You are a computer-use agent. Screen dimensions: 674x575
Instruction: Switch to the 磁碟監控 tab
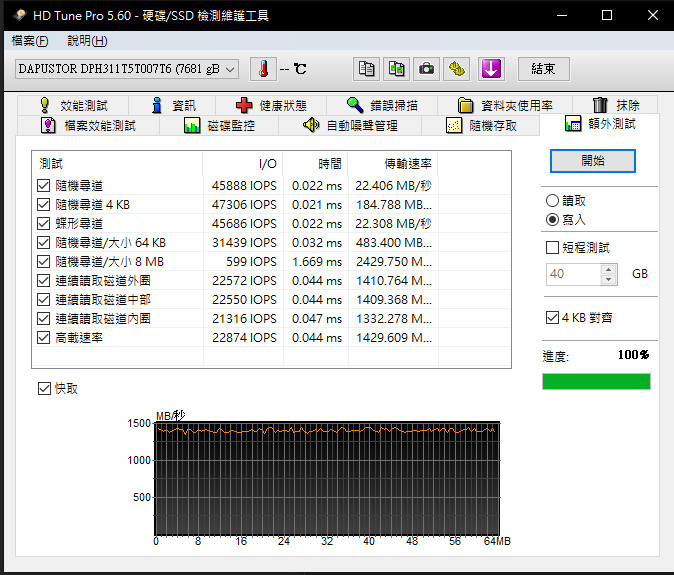point(219,125)
